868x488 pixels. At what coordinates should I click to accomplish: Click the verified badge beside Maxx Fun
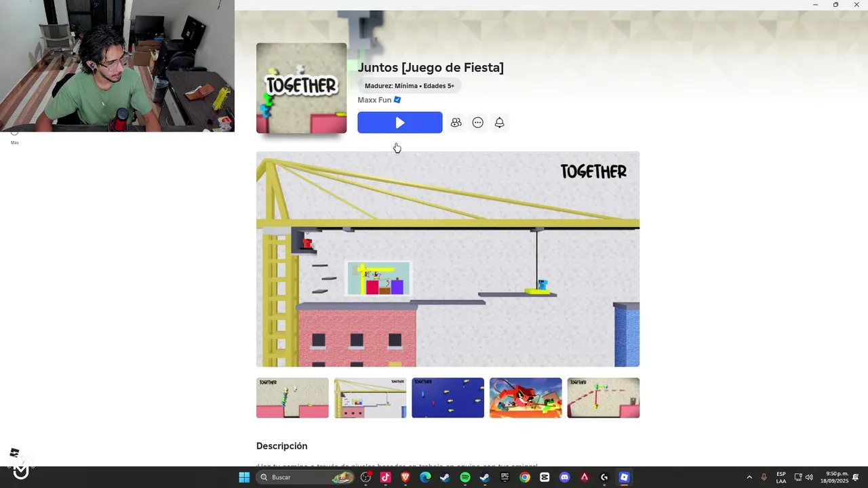click(397, 100)
